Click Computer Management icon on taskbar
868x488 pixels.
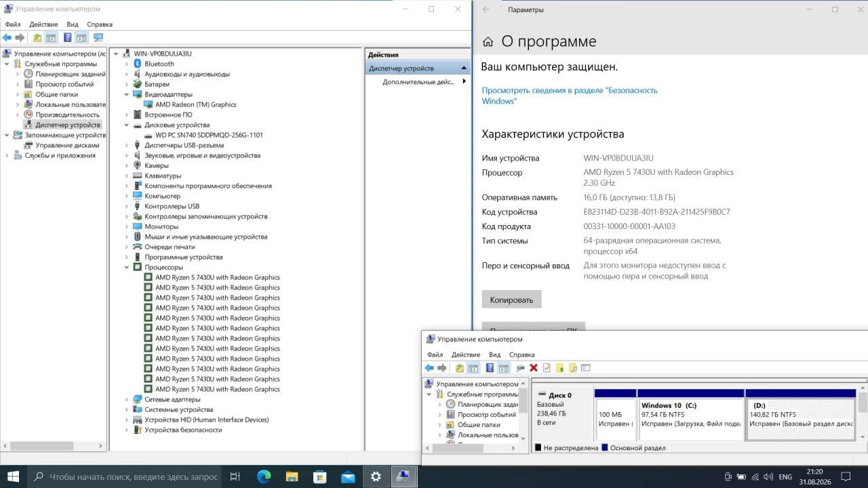click(x=403, y=476)
